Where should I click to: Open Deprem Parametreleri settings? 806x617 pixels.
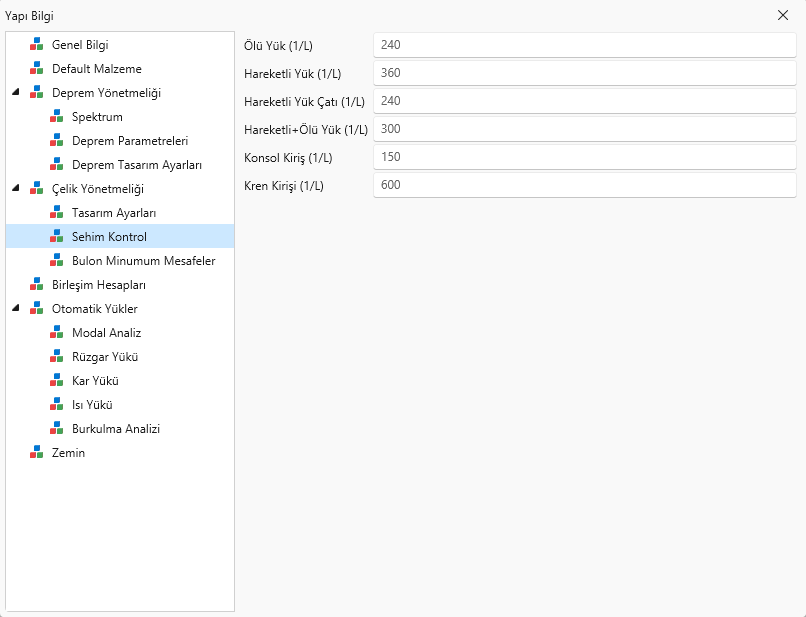tap(130, 141)
